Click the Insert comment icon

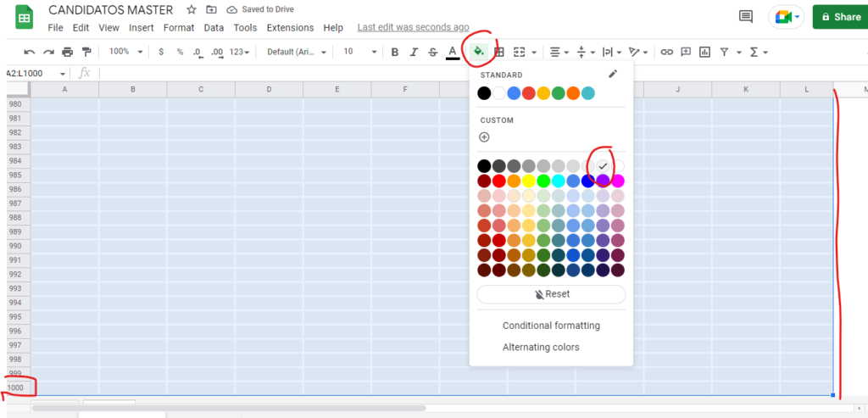click(x=686, y=52)
